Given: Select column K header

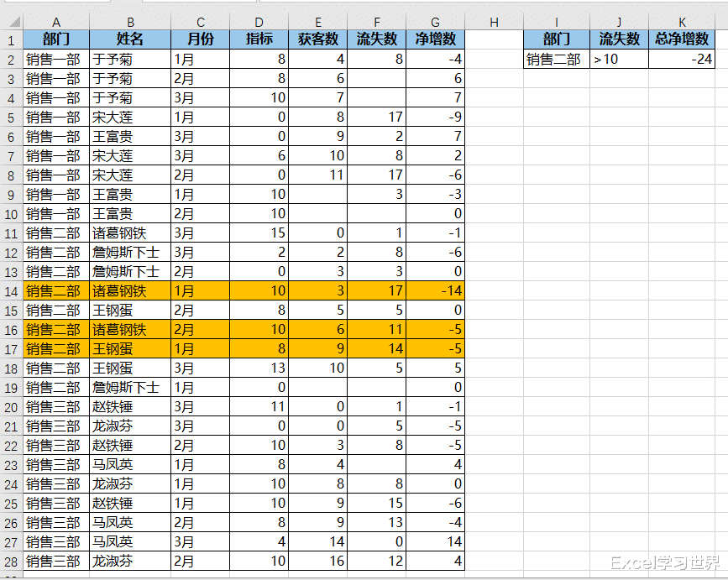Looking at the screenshot, I should (x=682, y=22).
